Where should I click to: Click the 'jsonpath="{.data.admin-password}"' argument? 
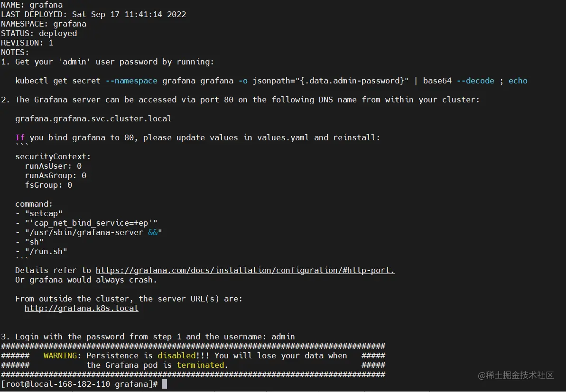[331, 81]
